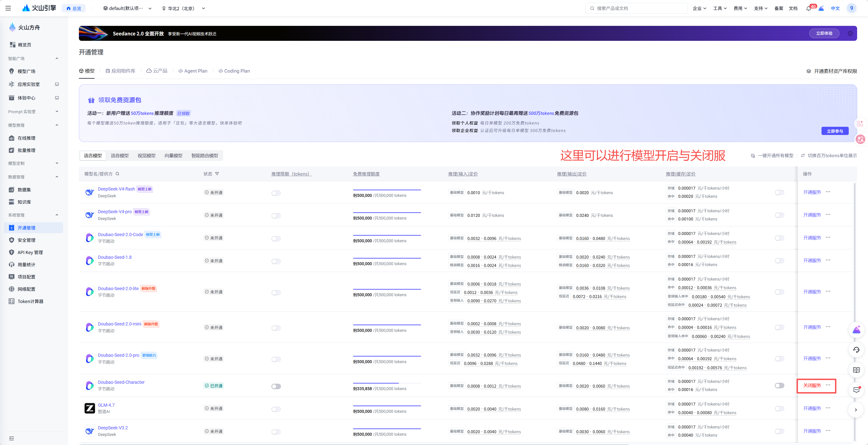Open the default project dropdown
The height and width of the screenshot is (445, 868).
(127, 8)
